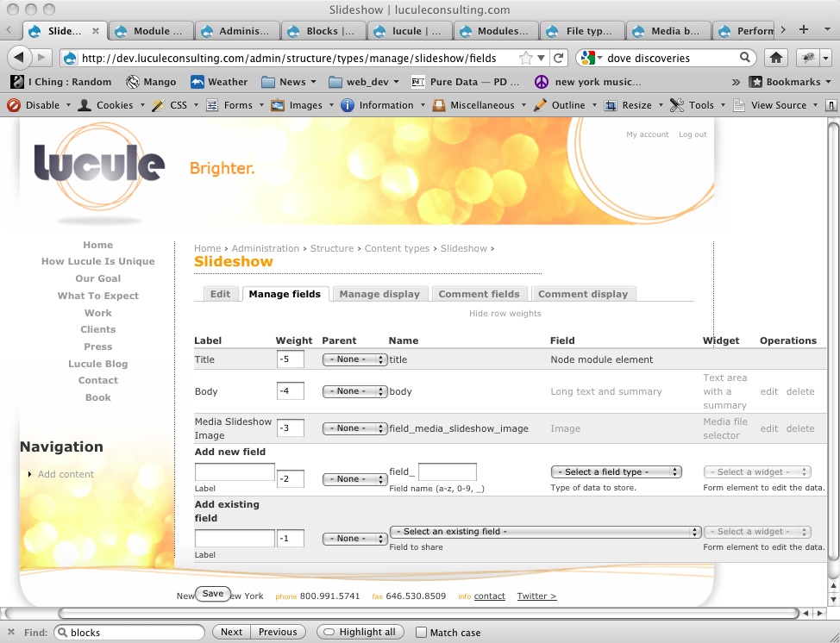Viewport: 840px width, 643px height.
Task: Open the Resize developer toolbar menu
Action: (x=633, y=105)
